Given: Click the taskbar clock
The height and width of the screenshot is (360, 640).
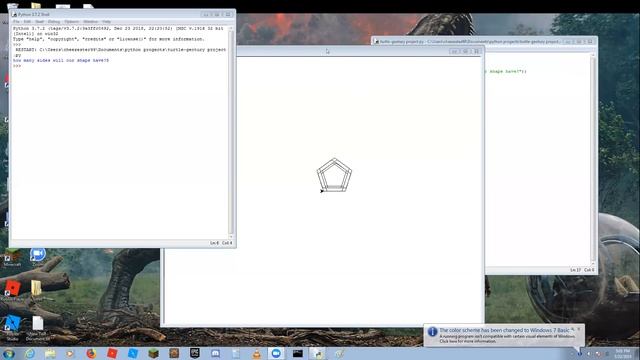Looking at the screenshot, I should (x=622, y=353).
